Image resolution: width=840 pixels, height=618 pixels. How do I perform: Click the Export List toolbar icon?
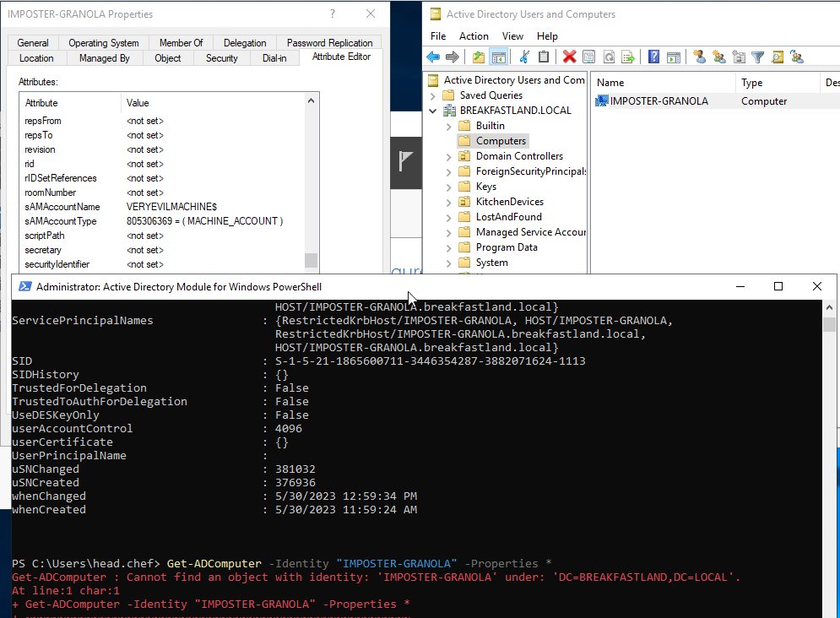click(627, 57)
